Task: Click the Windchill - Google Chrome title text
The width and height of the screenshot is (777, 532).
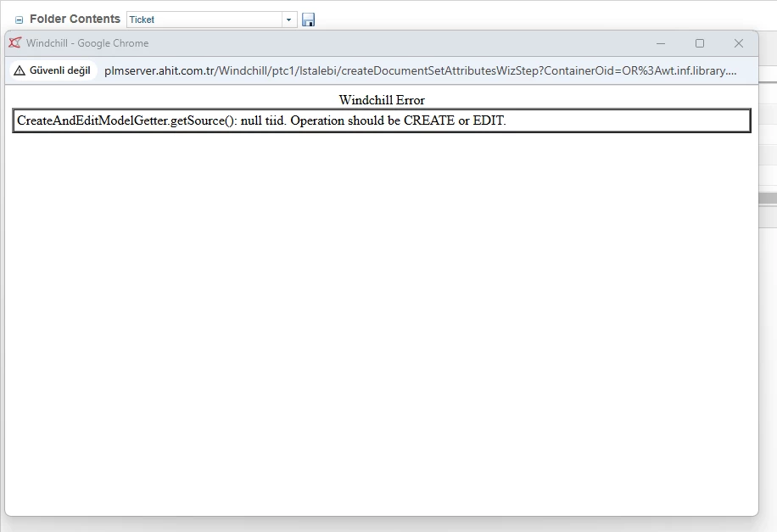Action: pyautogui.click(x=87, y=43)
